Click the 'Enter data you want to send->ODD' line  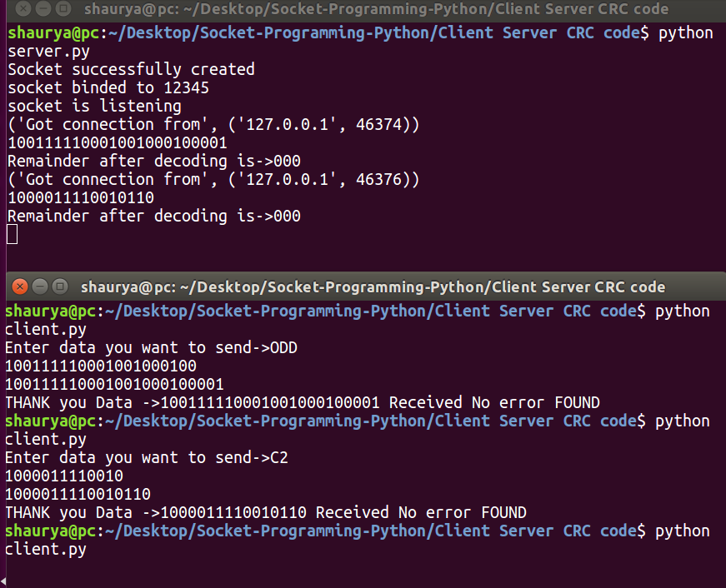coord(151,347)
